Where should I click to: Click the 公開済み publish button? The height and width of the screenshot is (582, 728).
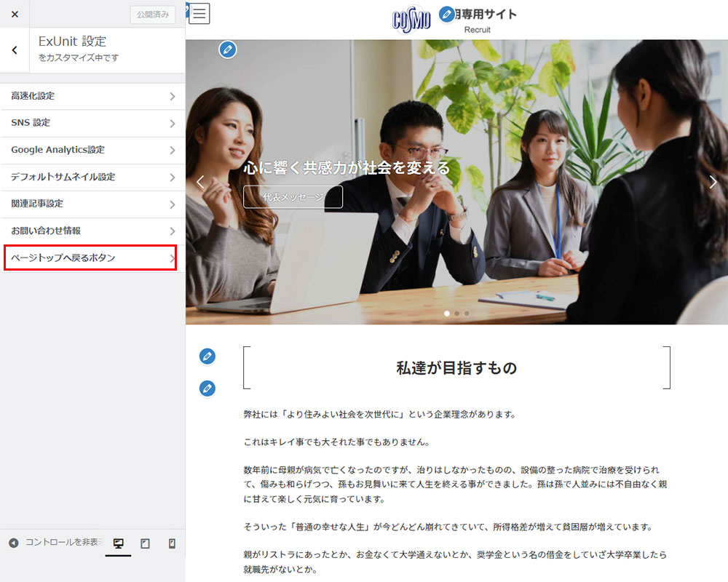click(152, 15)
